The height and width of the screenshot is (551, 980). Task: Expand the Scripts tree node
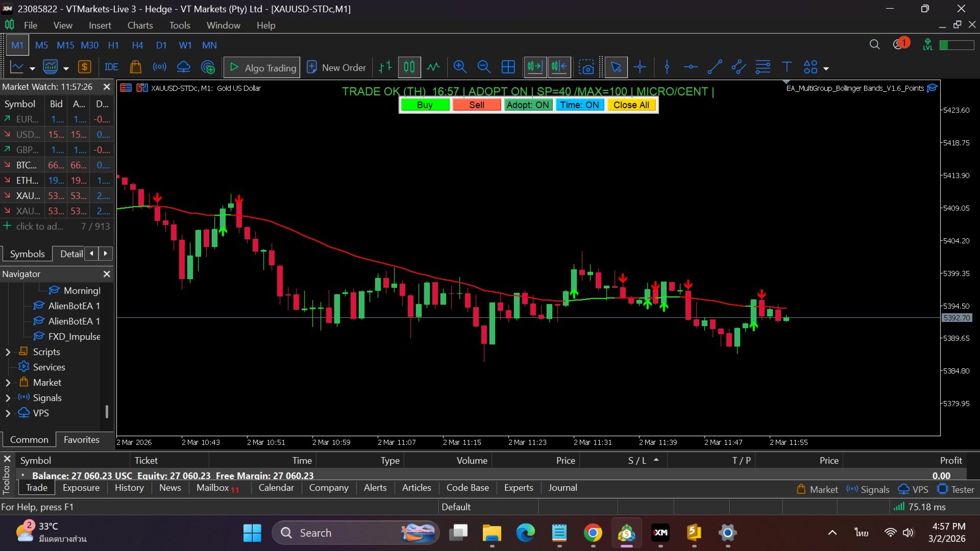pyautogui.click(x=8, y=352)
